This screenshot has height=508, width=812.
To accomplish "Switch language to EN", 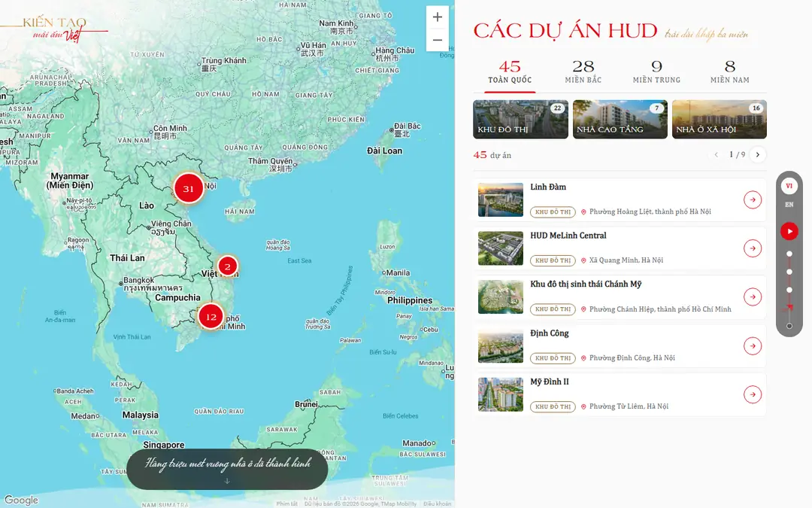I will click(789, 205).
